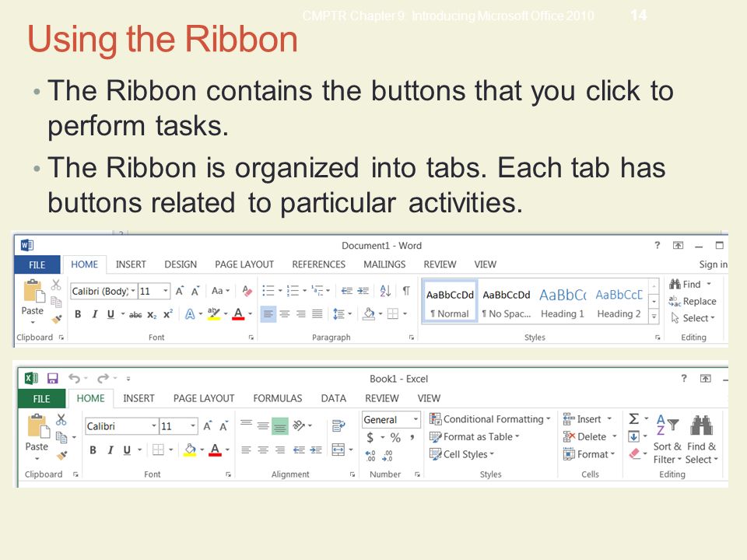Click Wrap Text icon in Excel Alignment
Viewport: 747px width, 560px height.
point(338,425)
